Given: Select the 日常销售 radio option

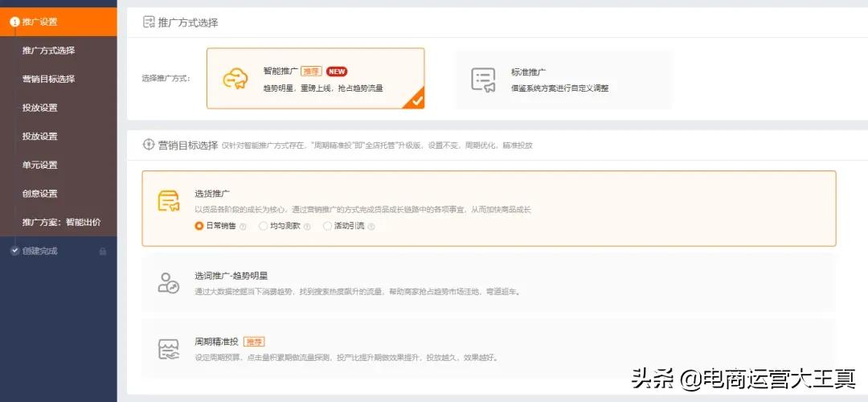Looking at the screenshot, I should pos(199,226).
